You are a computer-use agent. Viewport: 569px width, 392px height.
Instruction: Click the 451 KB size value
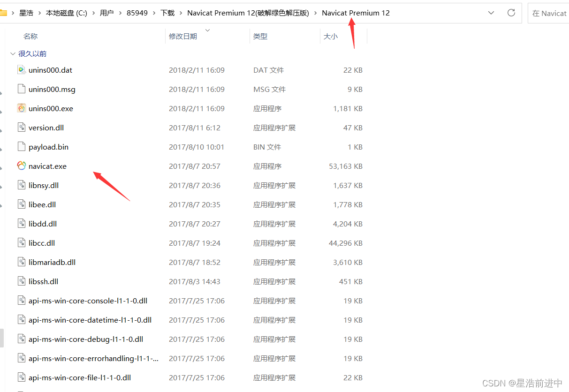click(351, 281)
